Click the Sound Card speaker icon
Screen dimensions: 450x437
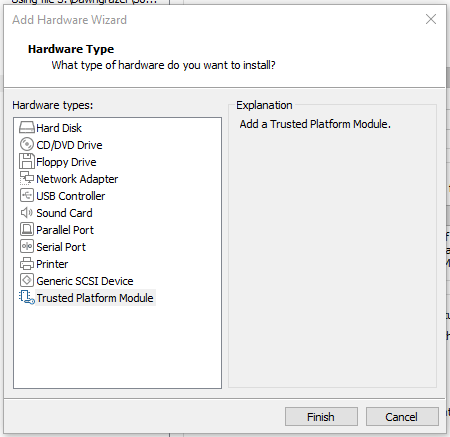click(x=27, y=212)
